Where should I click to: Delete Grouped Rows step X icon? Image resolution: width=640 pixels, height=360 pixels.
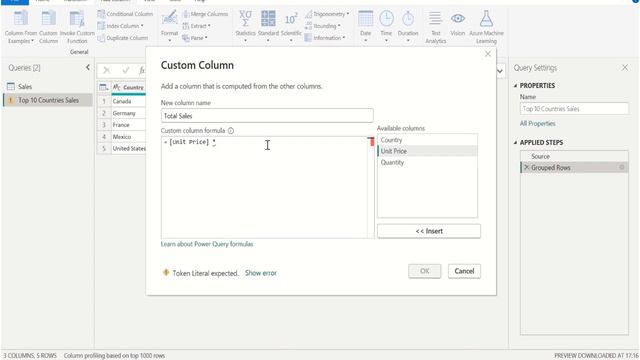527,167
